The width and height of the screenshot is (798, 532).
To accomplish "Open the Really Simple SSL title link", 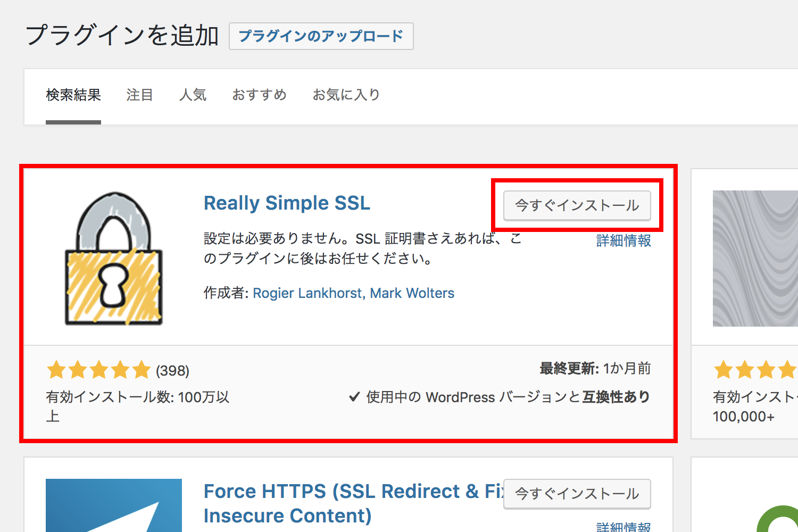I will click(x=287, y=203).
